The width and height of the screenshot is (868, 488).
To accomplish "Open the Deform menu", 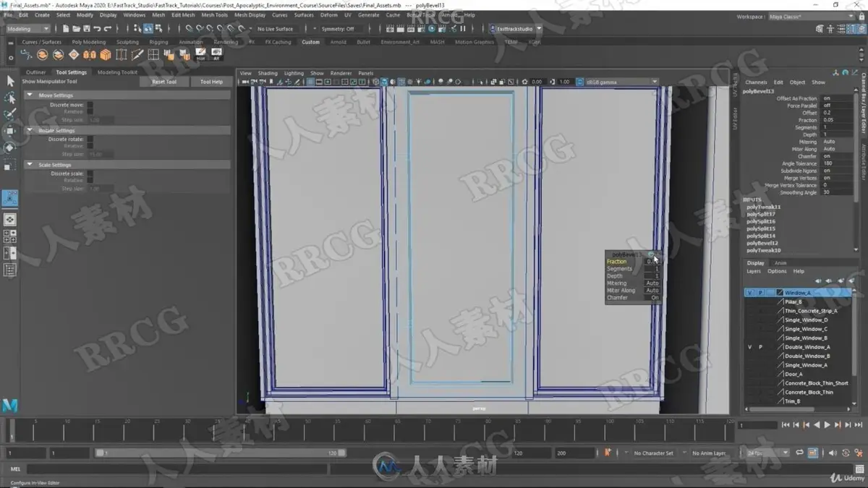I will [328, 14].
